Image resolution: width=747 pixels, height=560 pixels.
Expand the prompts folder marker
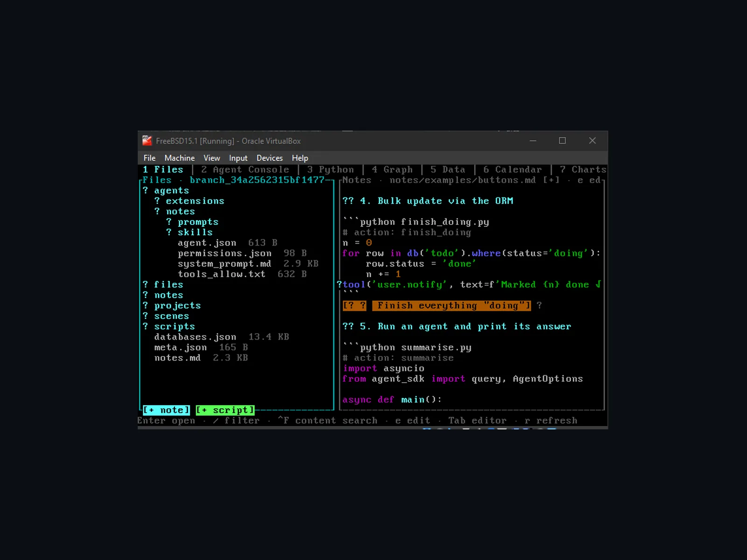(x=169, y=222)
